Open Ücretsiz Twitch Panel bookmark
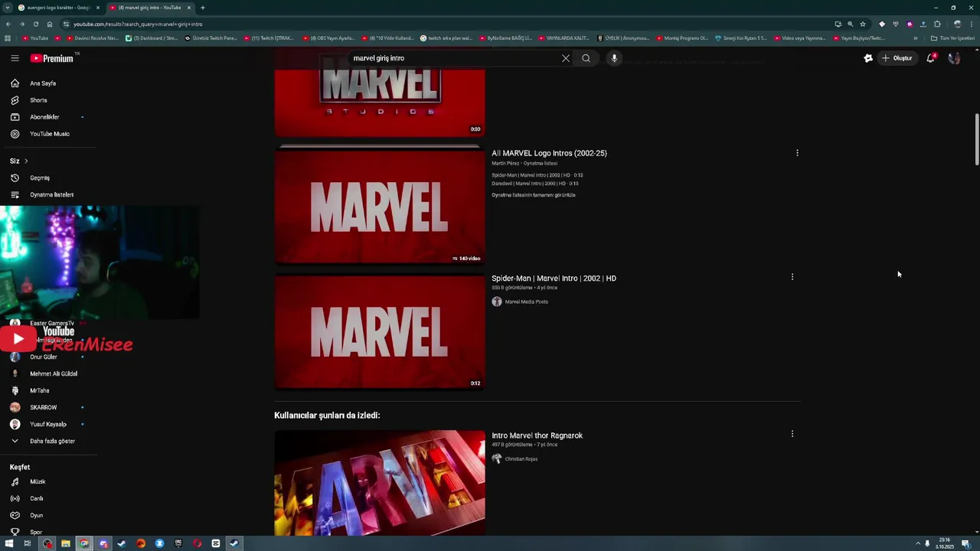Screen dimensions: 980x551 [212, 37]
